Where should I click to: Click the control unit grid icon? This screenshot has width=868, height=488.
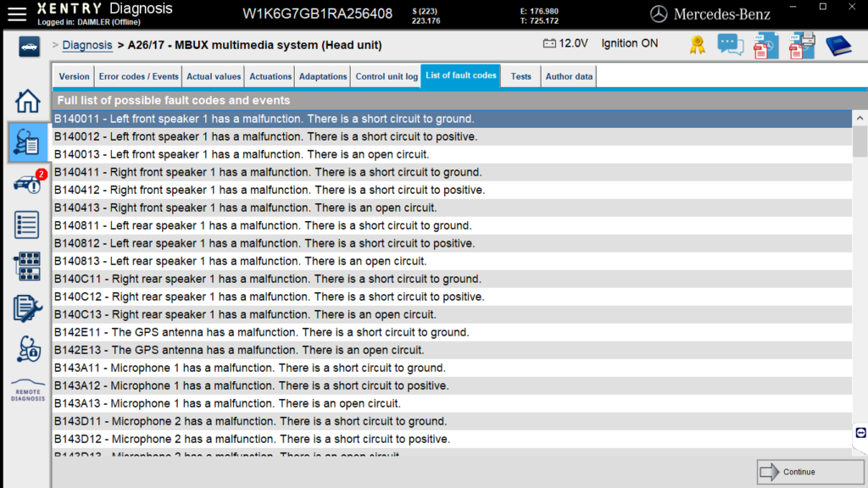27,266
